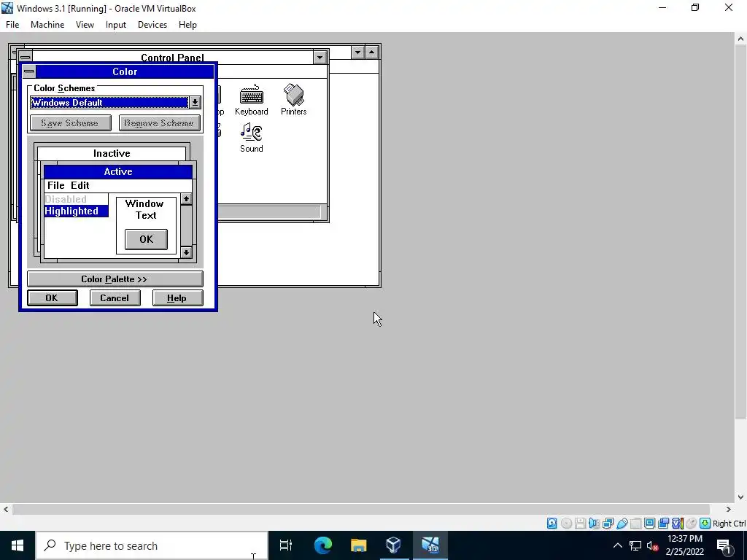747x560 pixels.
Task: Click the muted volume tray icon
Action: 652,545
